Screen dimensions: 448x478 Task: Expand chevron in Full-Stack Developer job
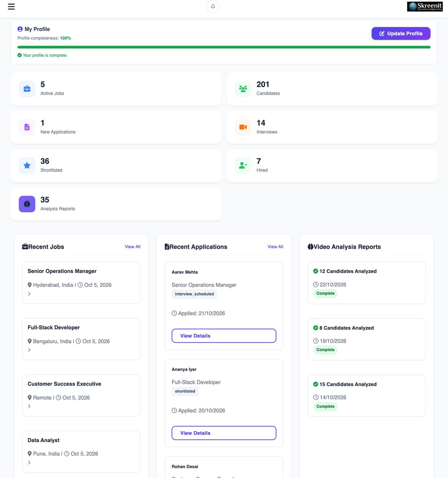[29, 350]
